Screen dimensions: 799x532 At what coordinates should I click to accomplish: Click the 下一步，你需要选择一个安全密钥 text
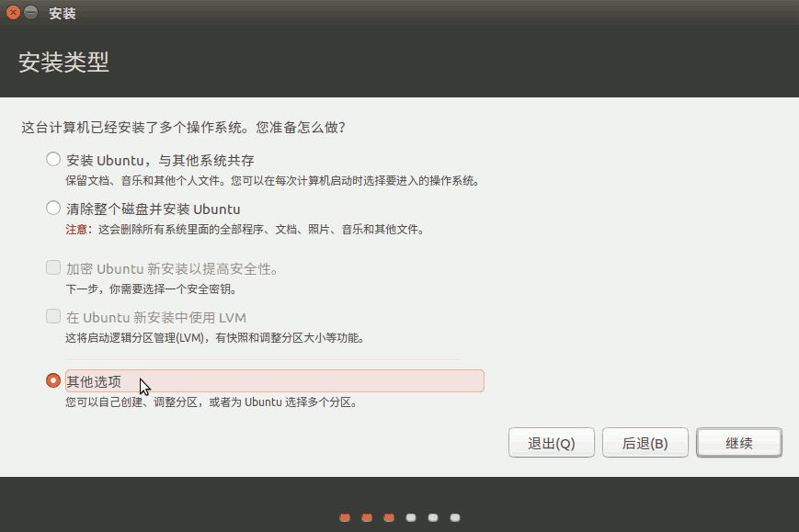point(152,289)
